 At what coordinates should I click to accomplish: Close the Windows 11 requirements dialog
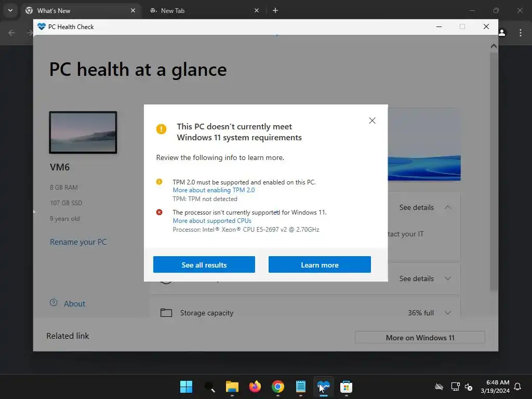[x=372, y=121]
